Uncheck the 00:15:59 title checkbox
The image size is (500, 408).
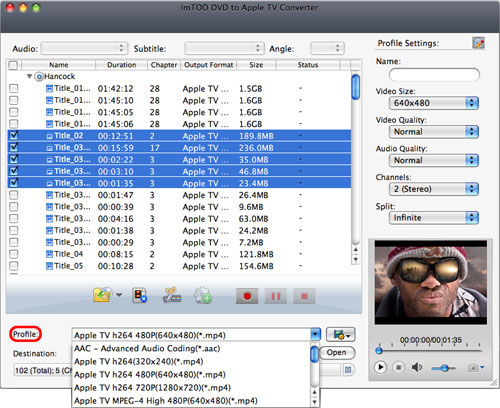pos(14,147)
